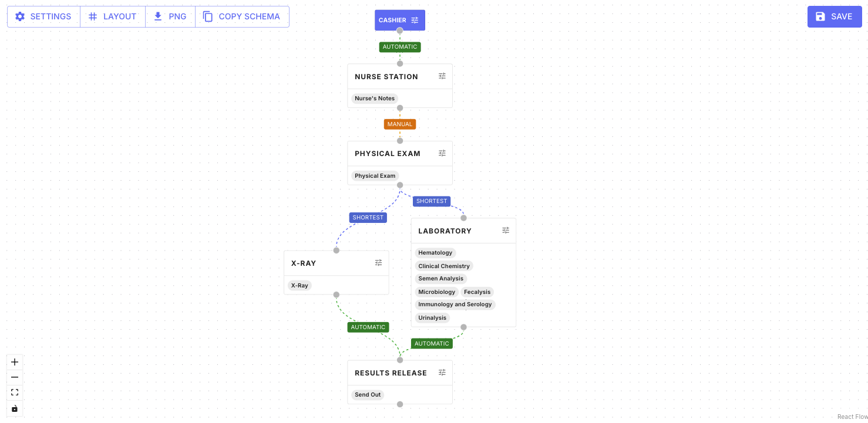Click the Copy Schema button
The width and height of the screenshot is (868, 423).
[x=241, y=16]
